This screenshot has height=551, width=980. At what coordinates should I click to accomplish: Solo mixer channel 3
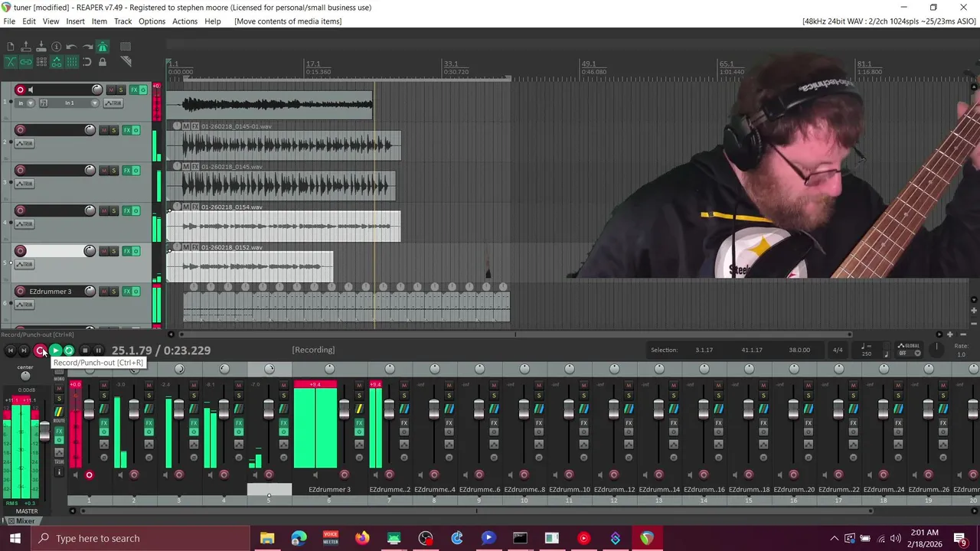(194, 396)
